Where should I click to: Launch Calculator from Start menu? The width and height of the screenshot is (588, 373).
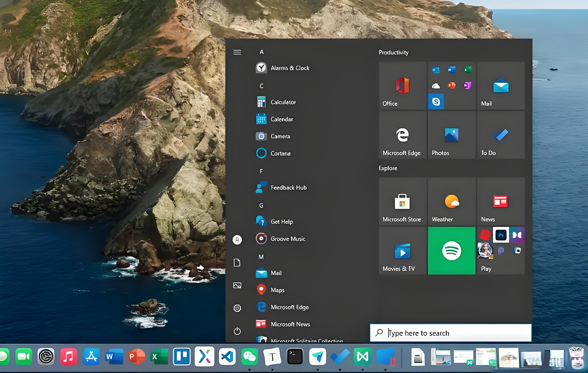tap(283, 102)
